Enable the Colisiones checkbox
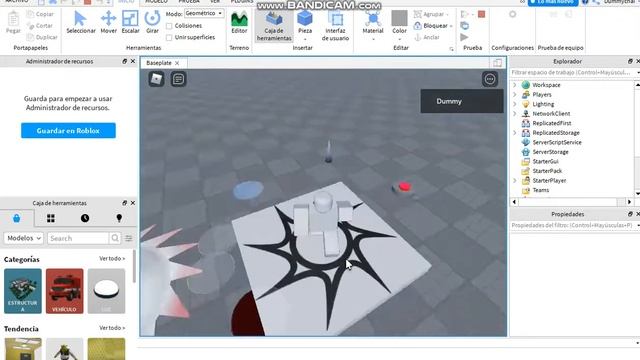The height and width of the screenshot is (360, 640). 169,26
